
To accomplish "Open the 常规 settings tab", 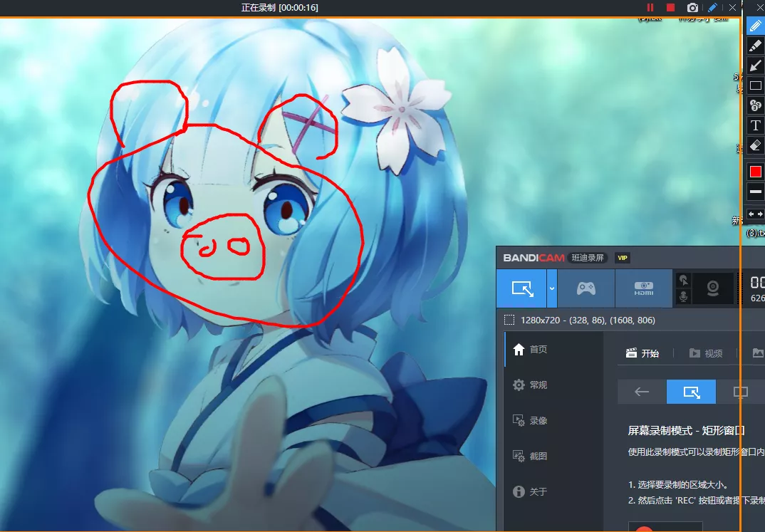I will (x=538, y=385).
